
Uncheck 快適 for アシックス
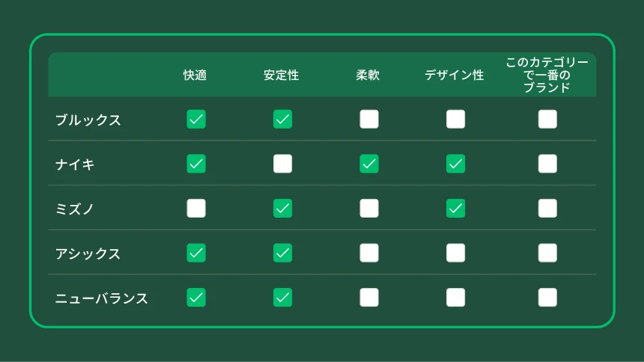(196, 253)
